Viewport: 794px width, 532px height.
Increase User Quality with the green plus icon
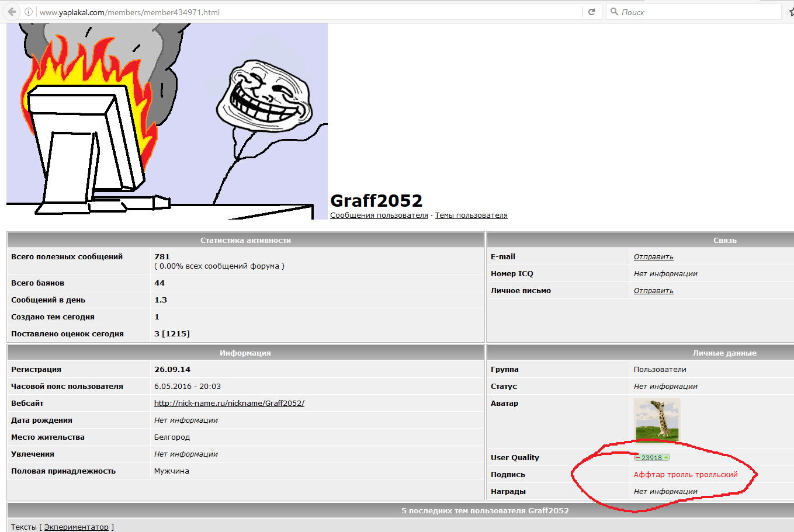[x=666, y=458]
